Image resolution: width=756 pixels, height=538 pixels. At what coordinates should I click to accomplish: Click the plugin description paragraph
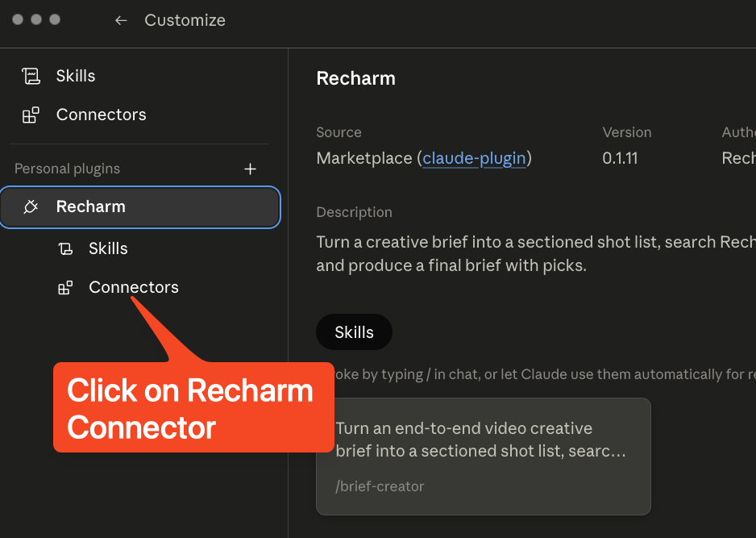coord(535,254)
